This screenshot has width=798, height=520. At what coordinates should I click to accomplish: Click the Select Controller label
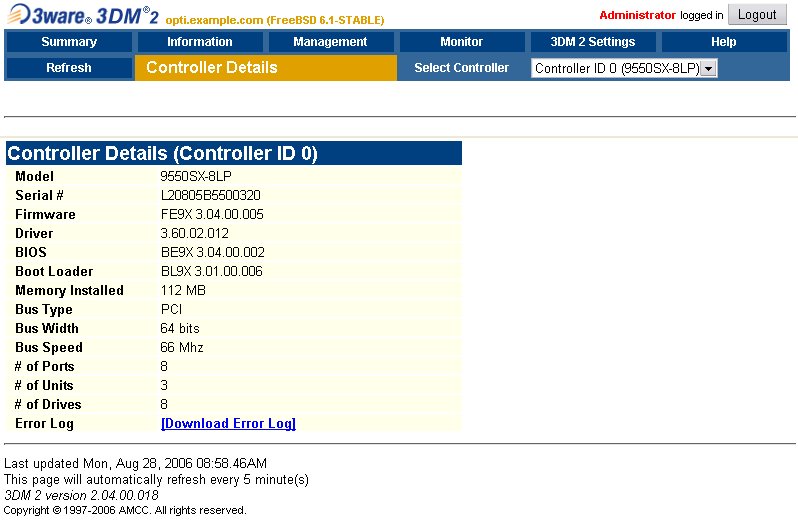pyautogui.click(x=462, y=68)
